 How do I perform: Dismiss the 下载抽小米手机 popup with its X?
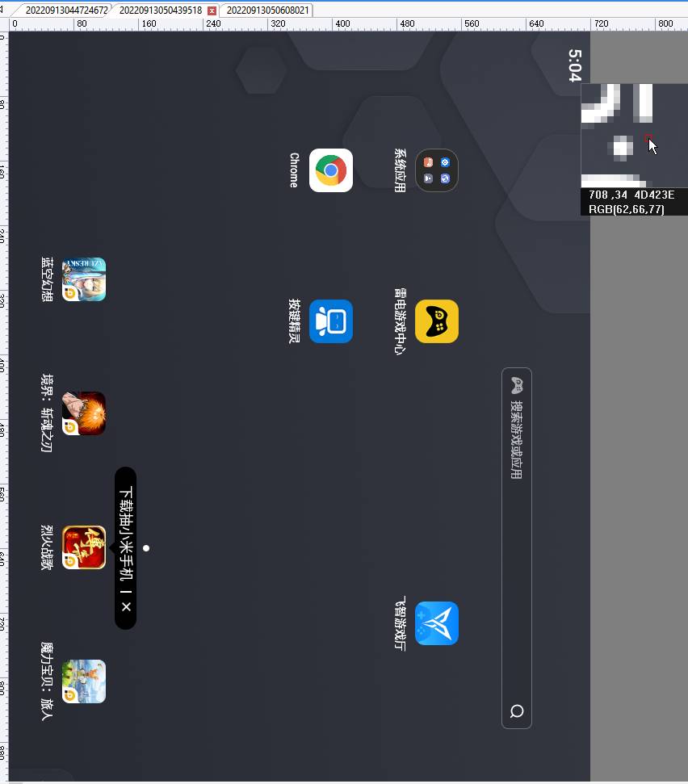coord(125,606)
